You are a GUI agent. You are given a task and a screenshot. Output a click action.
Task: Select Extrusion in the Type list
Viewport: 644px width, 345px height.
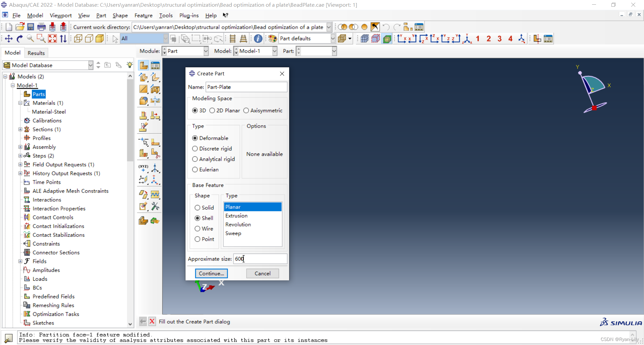coord(253,216)
